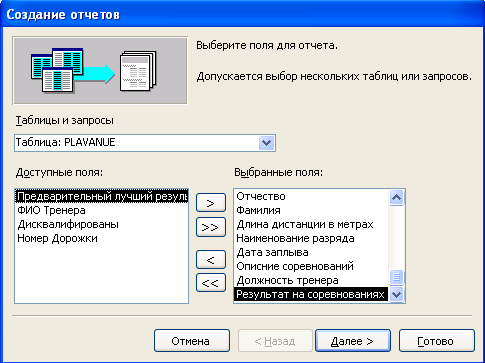This screenshot has width=485, height=363.
Task: Add selected field with the > button
Action: (211, 203)
